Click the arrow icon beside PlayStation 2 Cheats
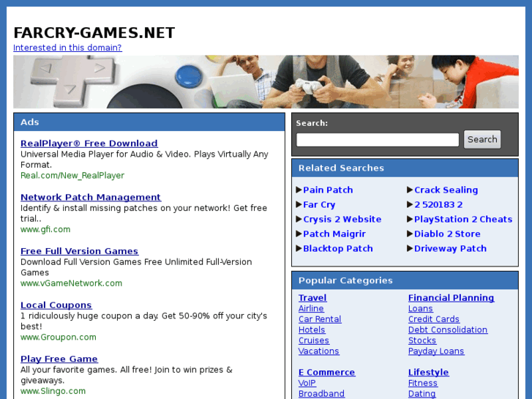 click(x=410, y=219)
